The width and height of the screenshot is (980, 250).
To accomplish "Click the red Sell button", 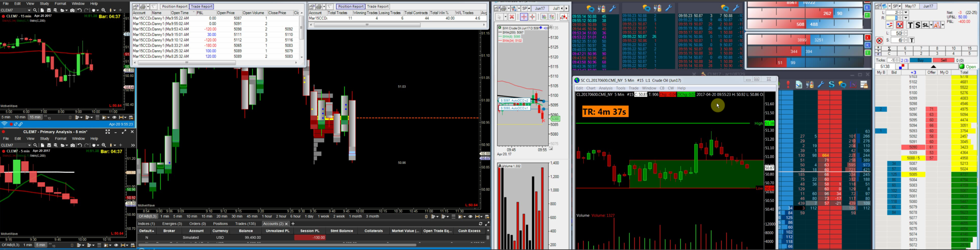I will [943, 60].
